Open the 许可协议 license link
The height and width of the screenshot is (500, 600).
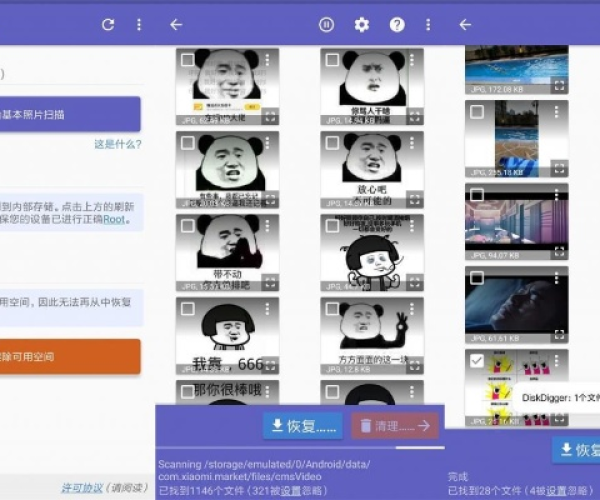(82, 488)
